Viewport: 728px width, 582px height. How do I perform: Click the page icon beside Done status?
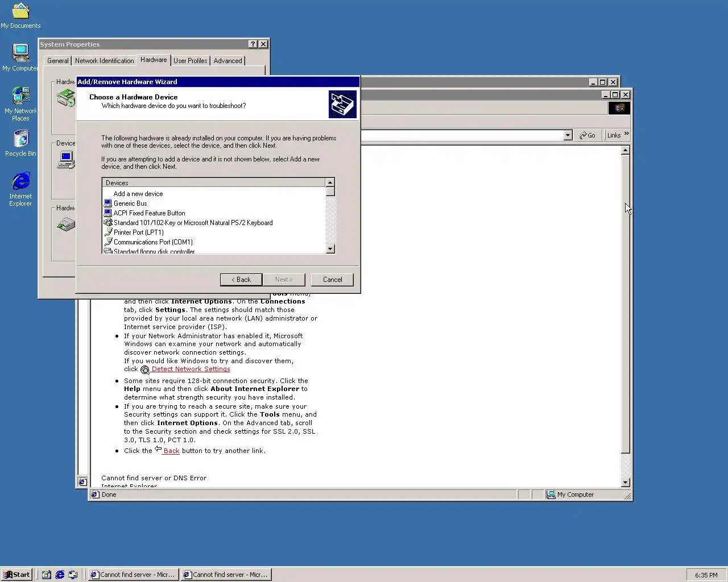coord(95,494)
